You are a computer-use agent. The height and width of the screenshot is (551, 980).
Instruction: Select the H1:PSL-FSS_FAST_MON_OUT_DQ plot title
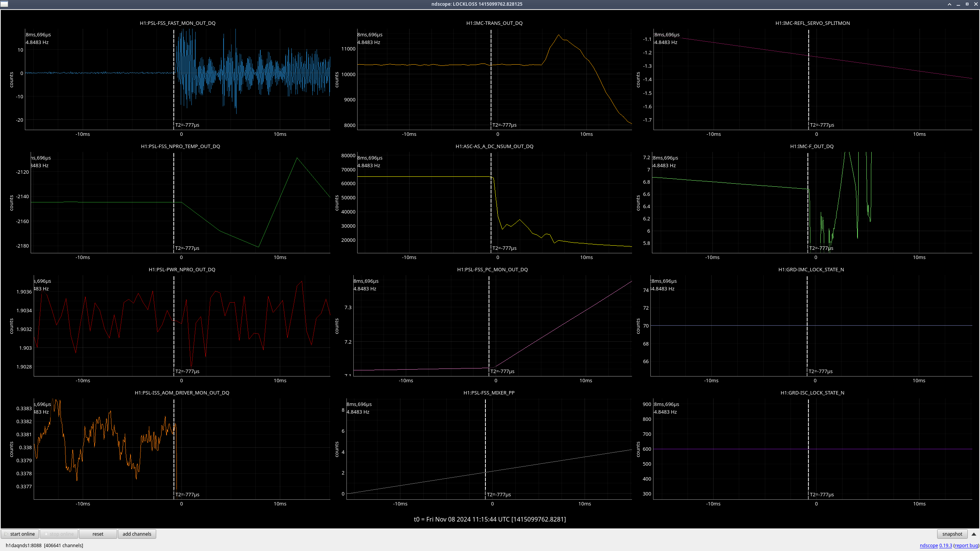178,23
